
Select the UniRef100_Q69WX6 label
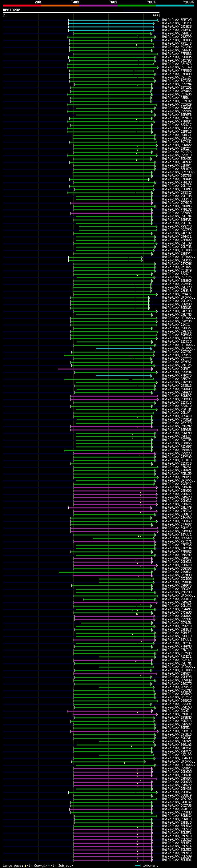click(177, 91)
